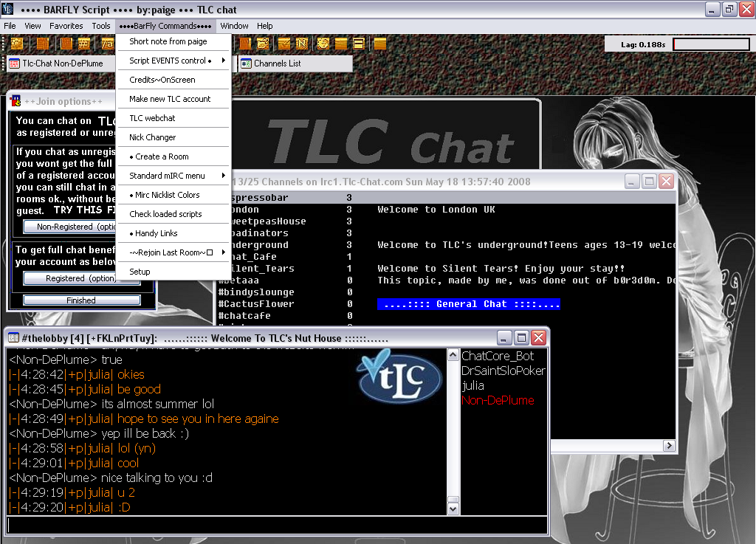Click the 'General Chat' highlighted topic

pos(469,304)
